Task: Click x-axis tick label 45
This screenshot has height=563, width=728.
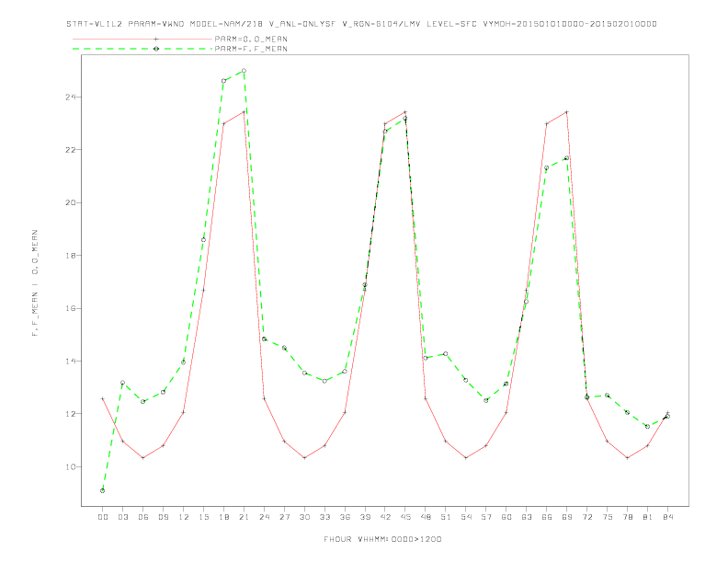Action: (x=405, y=517)
